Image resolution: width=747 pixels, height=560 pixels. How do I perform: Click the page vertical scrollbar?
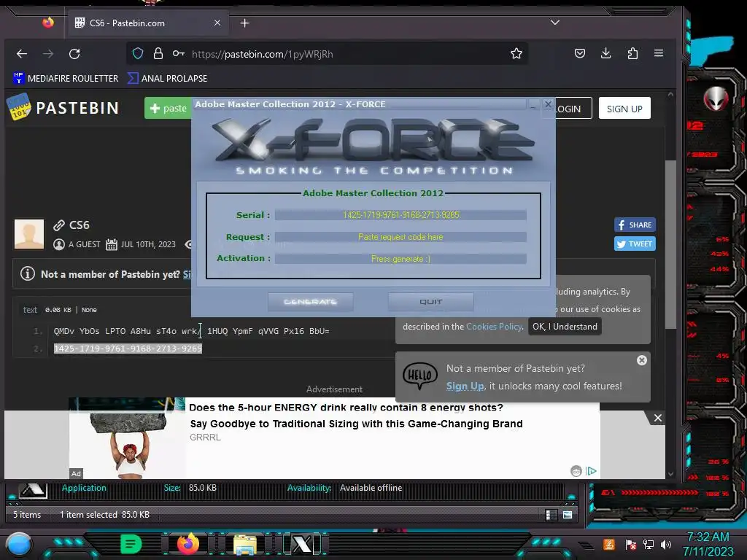coord(670,244)
